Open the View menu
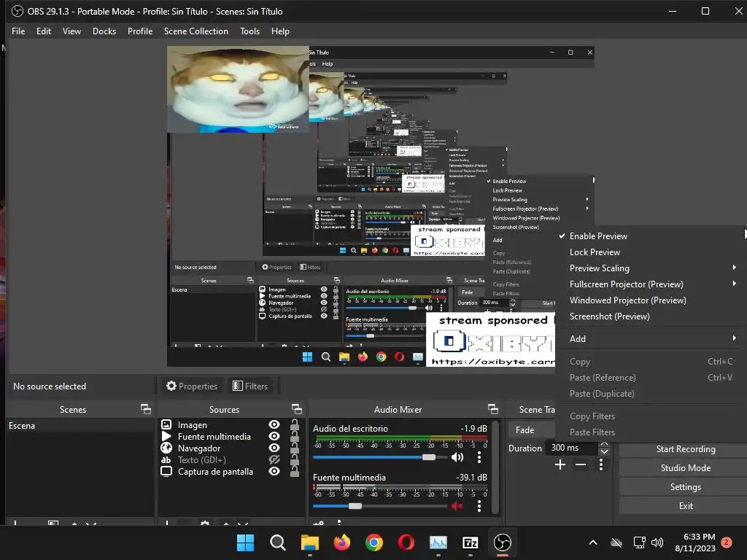 71,31
